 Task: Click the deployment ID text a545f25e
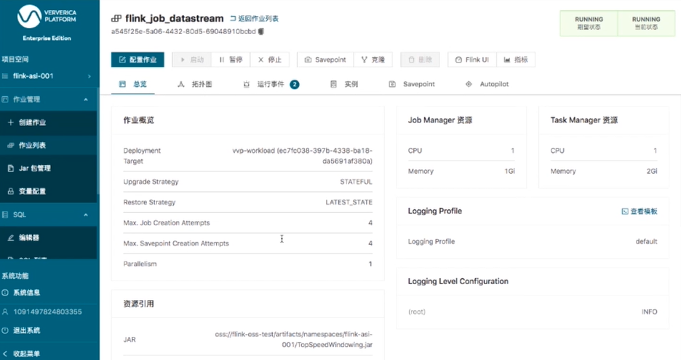click(x=184, y=31)
